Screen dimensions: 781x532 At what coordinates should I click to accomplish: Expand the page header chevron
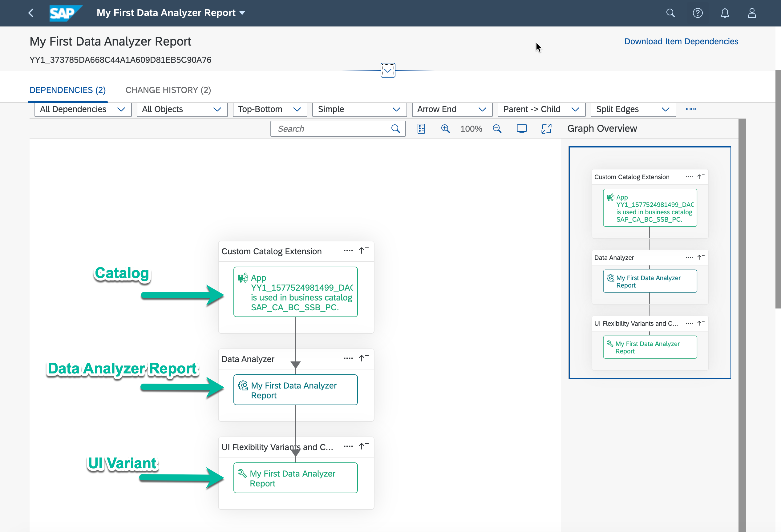(x=388, y=70)
